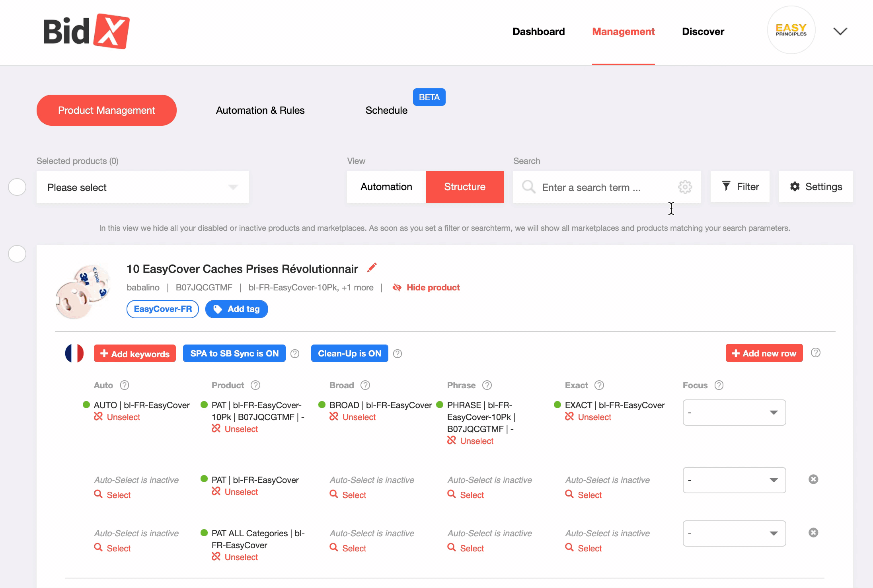The width and height of the screenshot is (873, 588).
Task: Open help icon beside Clean-Up
Action: 398,354
